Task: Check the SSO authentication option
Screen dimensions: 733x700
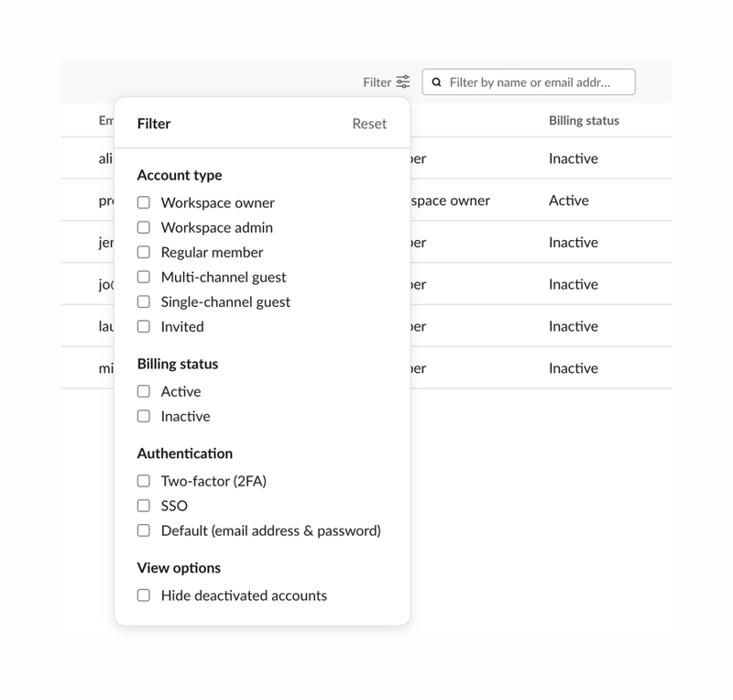Action: [143, 504]
